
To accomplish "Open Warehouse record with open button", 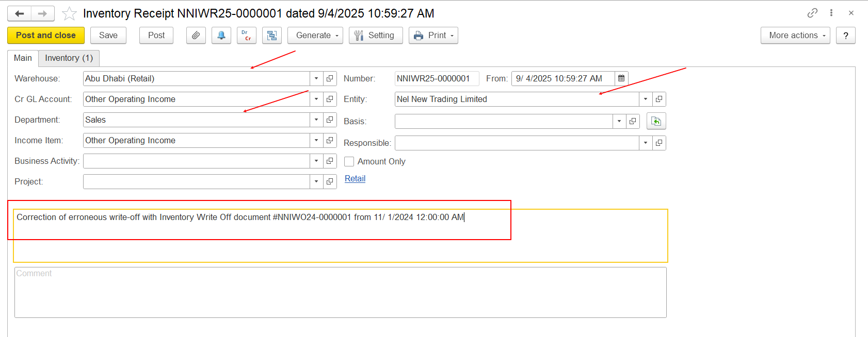I will click(330, 78).
